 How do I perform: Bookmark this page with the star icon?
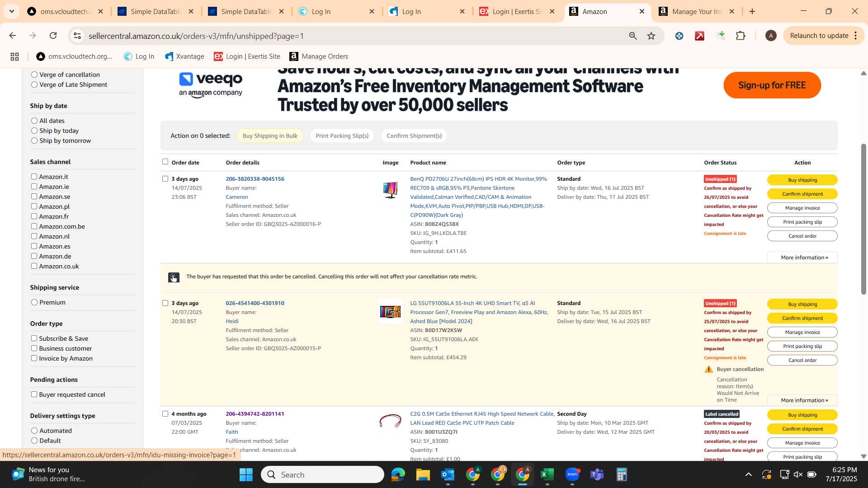(651, 36)
